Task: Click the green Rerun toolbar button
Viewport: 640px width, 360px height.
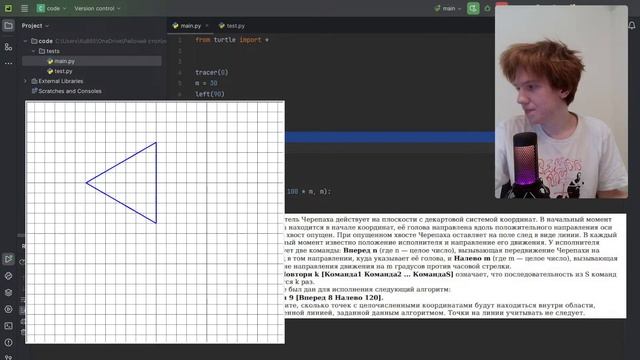Action: pyautogui.click(x=473, y=8)
